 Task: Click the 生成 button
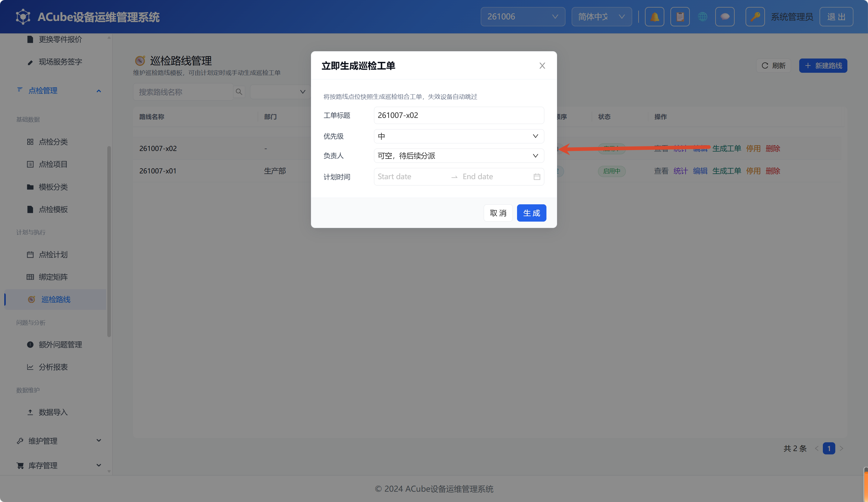click(532, 213)
